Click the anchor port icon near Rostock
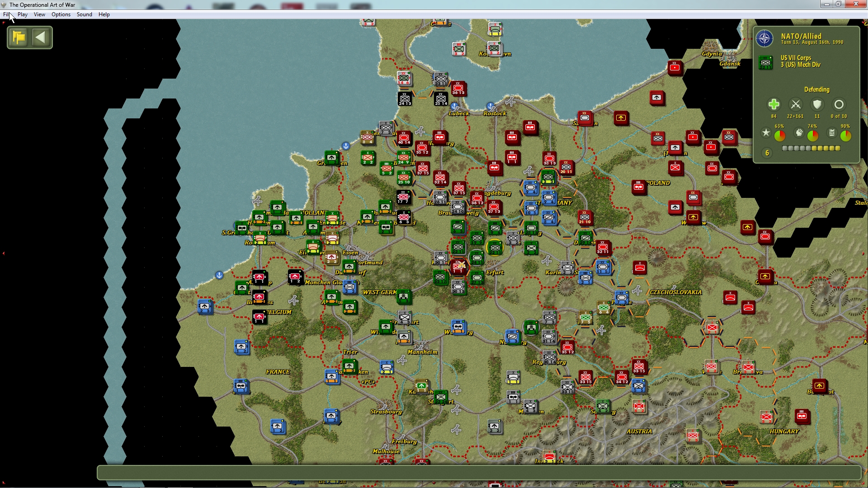Viewport: 868px width, 488px height. (491, 106)
